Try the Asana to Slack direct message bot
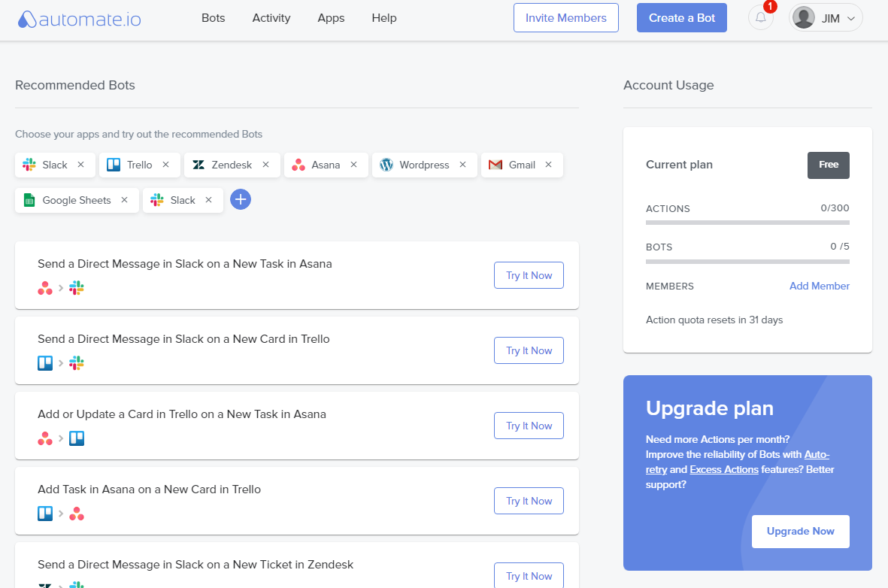Screen dimensions: 888x588 point(529,275)
